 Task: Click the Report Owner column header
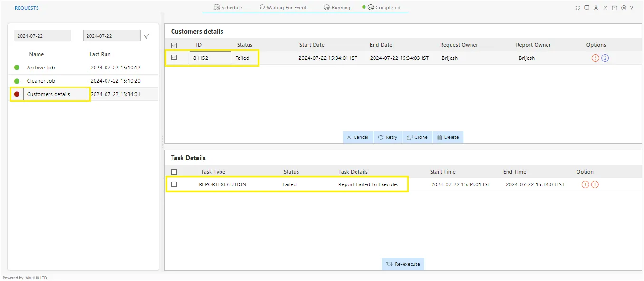pos(533,45)
